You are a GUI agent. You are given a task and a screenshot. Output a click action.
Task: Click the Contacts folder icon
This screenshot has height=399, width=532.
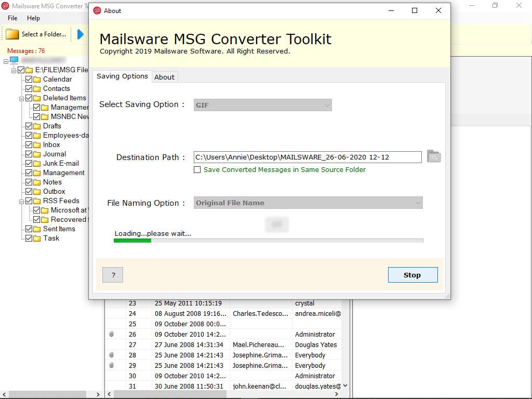coord(37,89)
